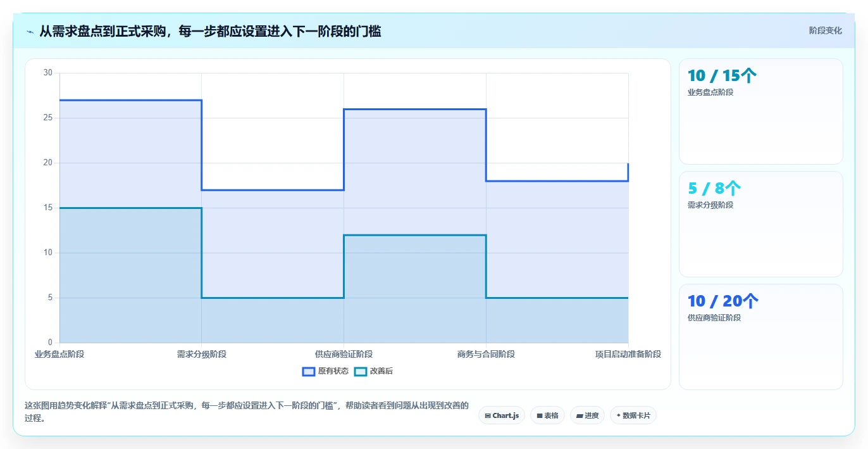Click the chart title heading text

click(210, 31)
